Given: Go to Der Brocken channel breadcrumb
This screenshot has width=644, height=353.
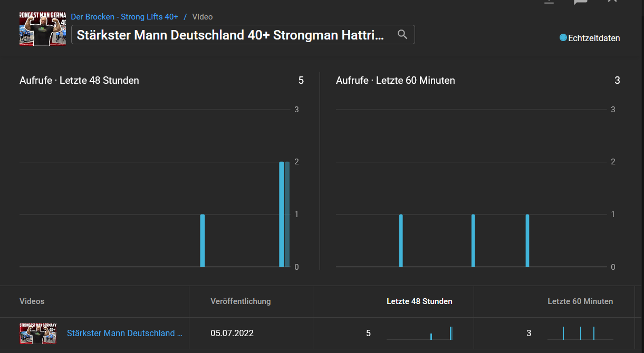Looking at the screenshot, I should point(124,17).
